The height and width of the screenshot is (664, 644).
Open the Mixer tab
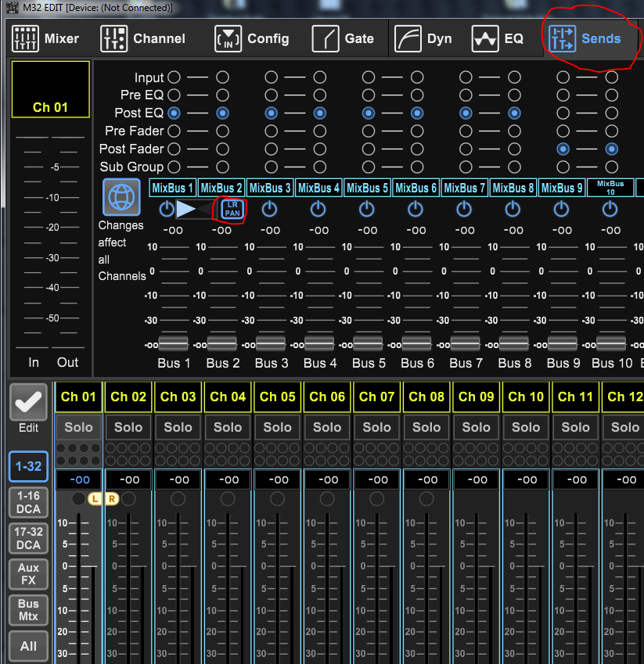pyautogui.click(x=45, y=38)
